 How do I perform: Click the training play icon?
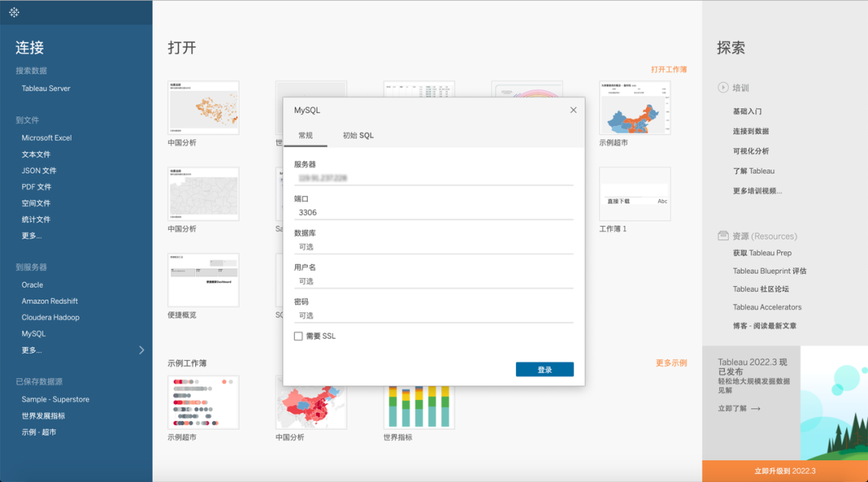click(723, 88)
